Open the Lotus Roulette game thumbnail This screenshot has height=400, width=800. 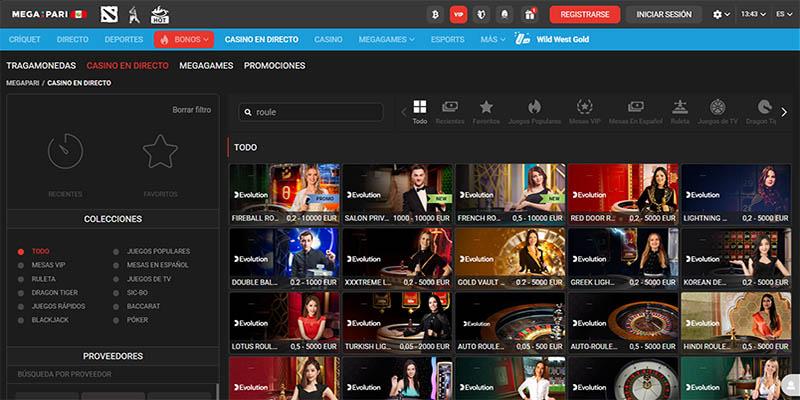click(284, 322)
